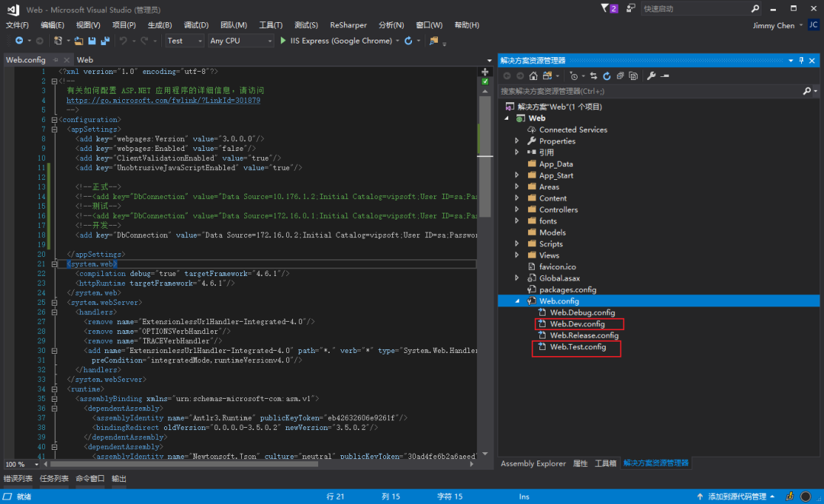The width and height of the screenshot is (824, 504).
Task: Click the Solution Explorer search input field
Action: [x=651, y=91]
